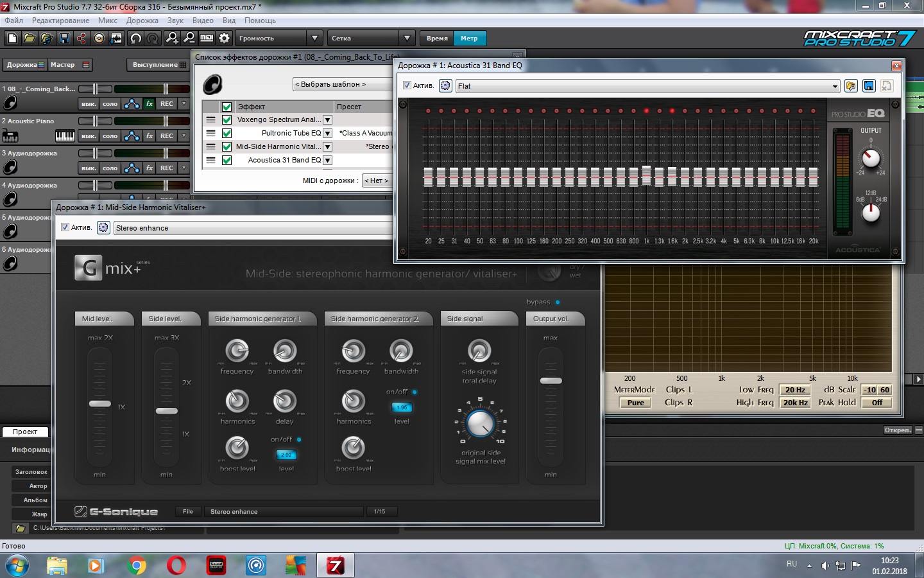Viewport: 924px width, 578px height.
Task: Click the add sound file icon
Action: 47,39
